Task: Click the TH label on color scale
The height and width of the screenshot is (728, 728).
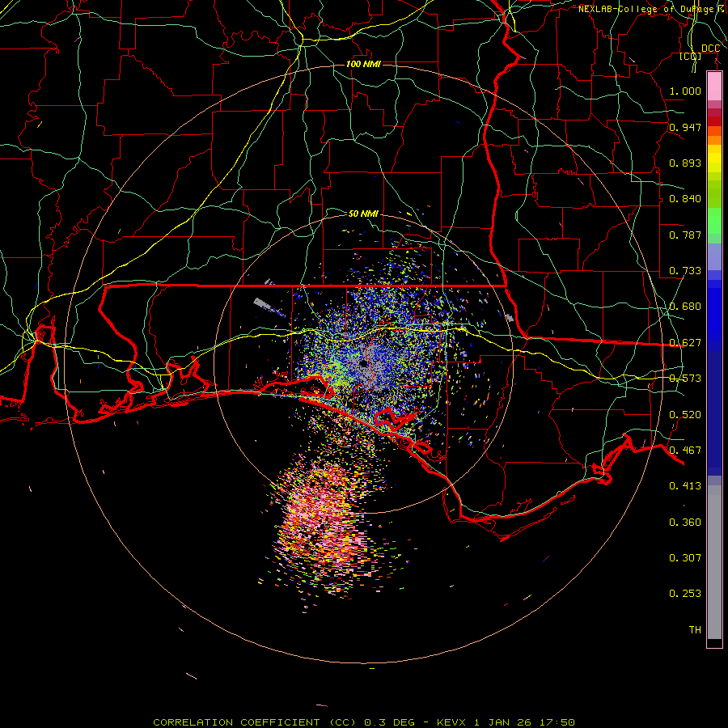Action: tap(695, 630)
